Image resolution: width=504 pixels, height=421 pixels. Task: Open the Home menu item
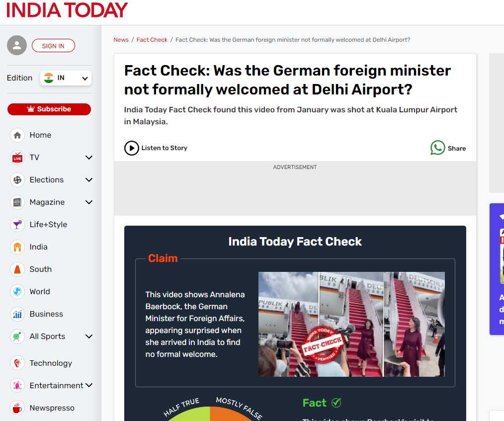tap(40, 135)
